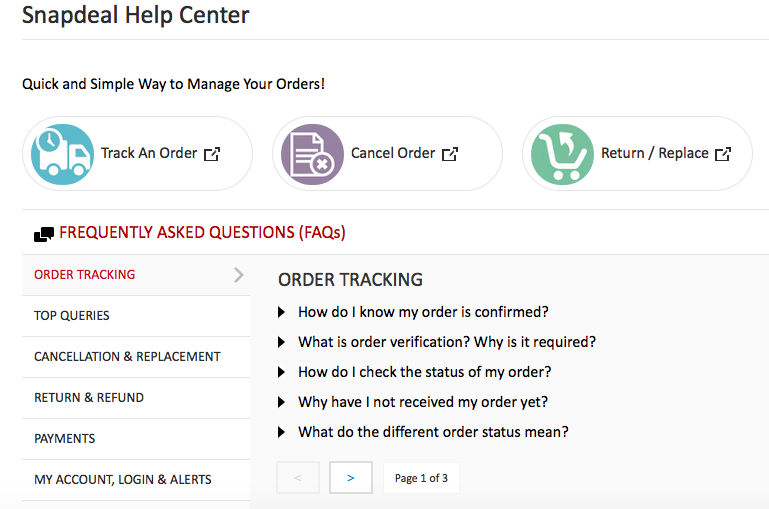Open the RETURN & REFUND category
The height and width of the screenshot is (509, 769).
(x=136, y=398)
